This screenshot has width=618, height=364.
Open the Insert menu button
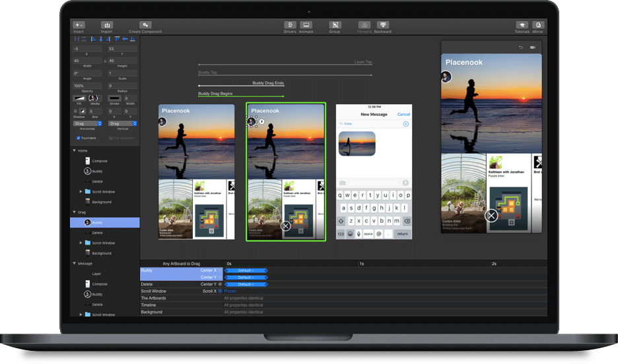click(79, 25)
